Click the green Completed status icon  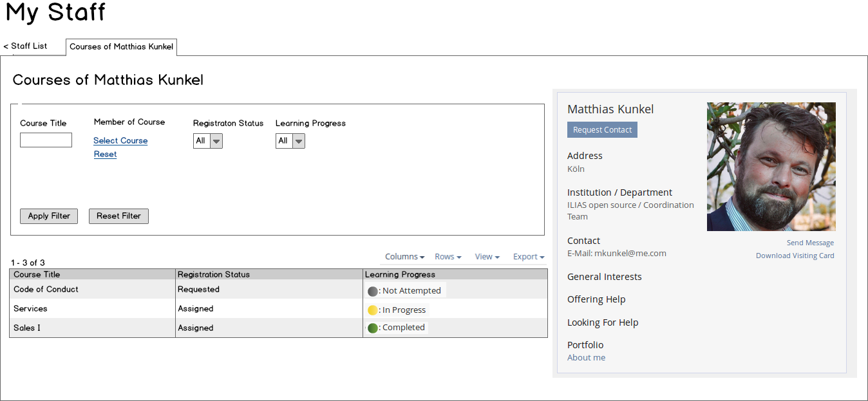(x=372, y=328)
